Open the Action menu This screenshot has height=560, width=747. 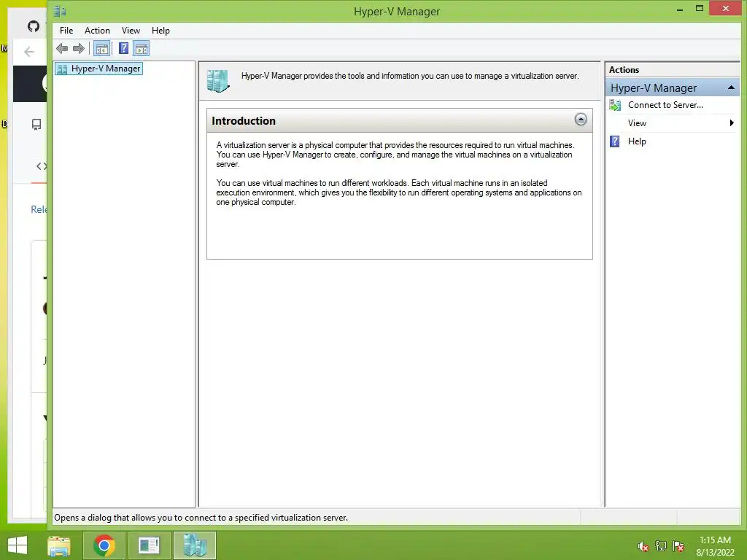coord(97,31)
